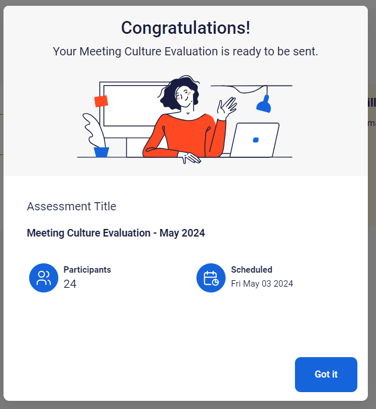Image resolution: width=376 pixels, height=409 pixels.
Task: Select the Congratulations! heading
Action: coord(185,28)
